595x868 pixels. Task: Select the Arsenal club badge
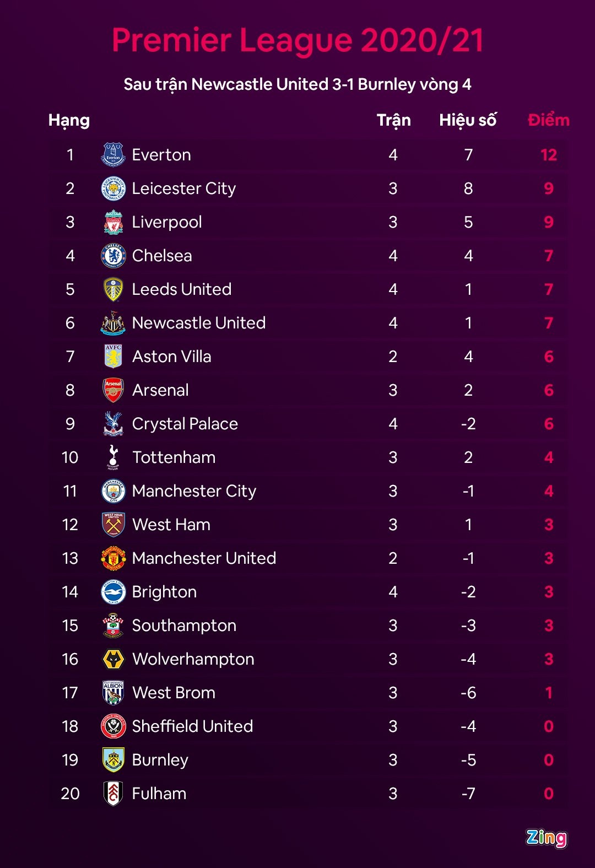[x=113, y=390]
